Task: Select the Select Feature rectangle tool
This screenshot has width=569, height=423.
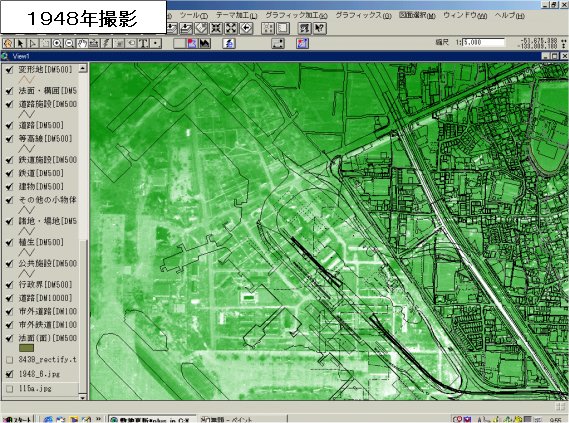Action: point(45,44)
